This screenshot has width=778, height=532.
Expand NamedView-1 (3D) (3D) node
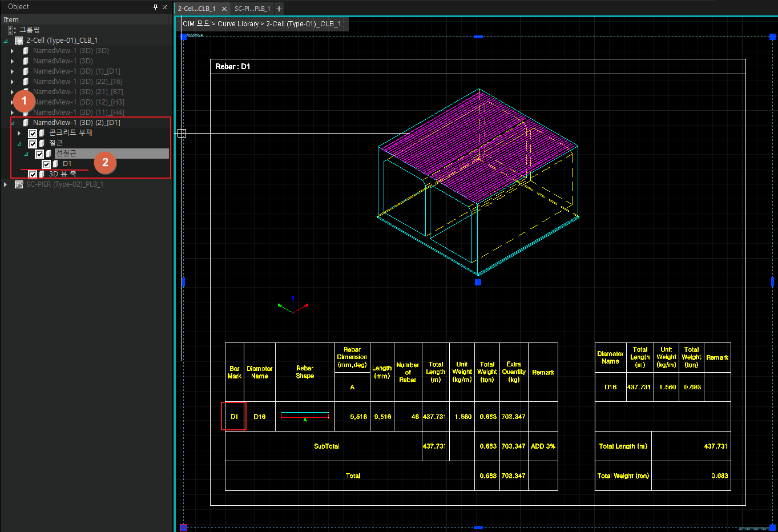click(12, 51)
